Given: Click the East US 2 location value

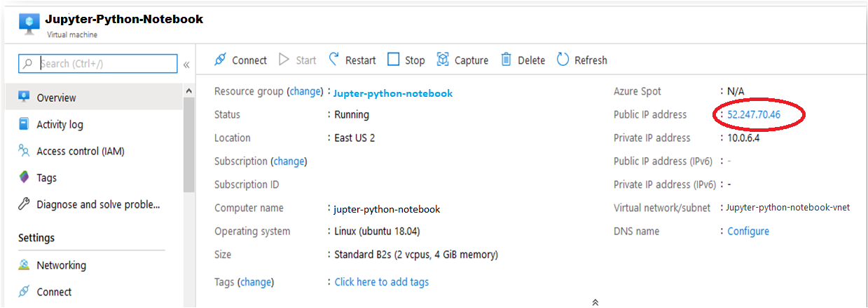Looking at the screenshot, I should 354,138.
